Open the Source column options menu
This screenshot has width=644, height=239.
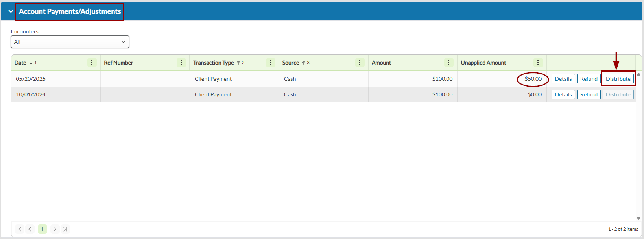(360, 63)
